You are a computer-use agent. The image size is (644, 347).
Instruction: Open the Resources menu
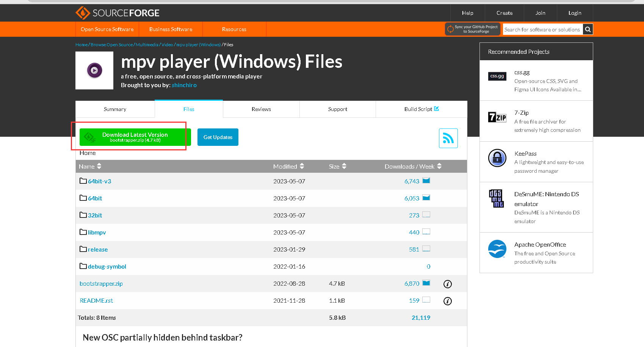point(234,29)
